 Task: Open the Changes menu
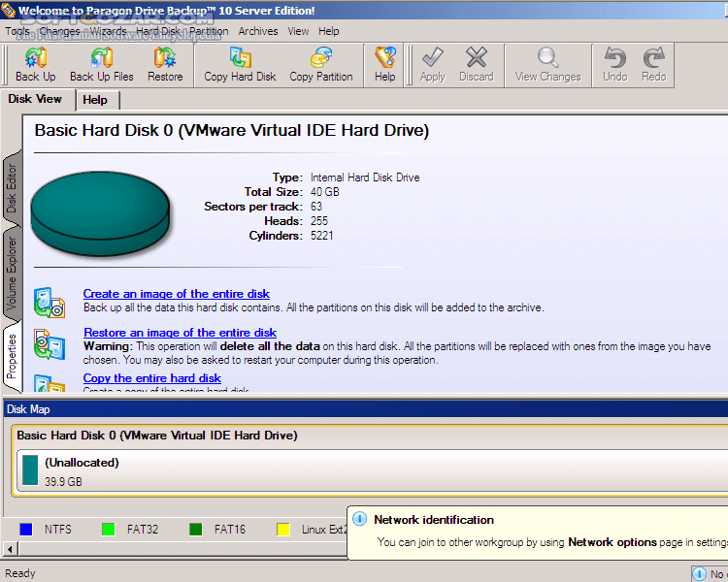point(59,31)
